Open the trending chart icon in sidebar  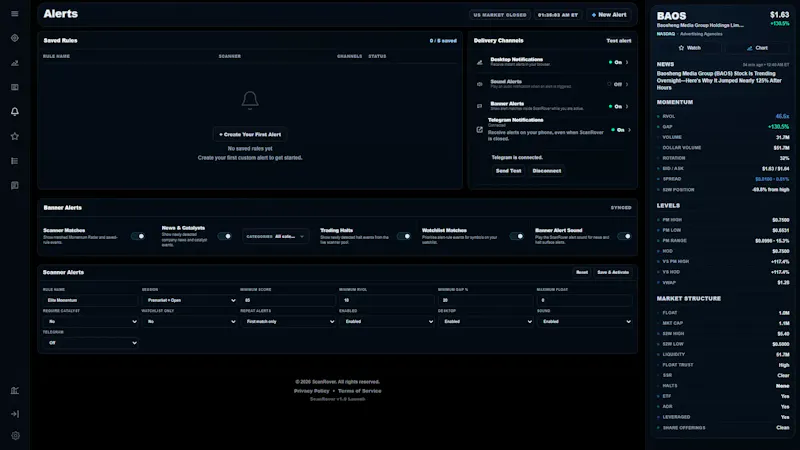(15, 63)
